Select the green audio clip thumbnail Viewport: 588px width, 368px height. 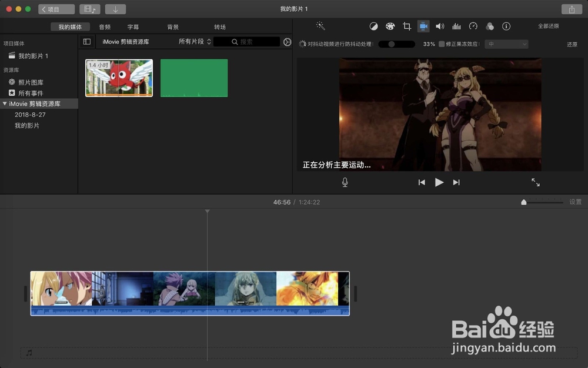pyautogui.click(x=194, y=78)
